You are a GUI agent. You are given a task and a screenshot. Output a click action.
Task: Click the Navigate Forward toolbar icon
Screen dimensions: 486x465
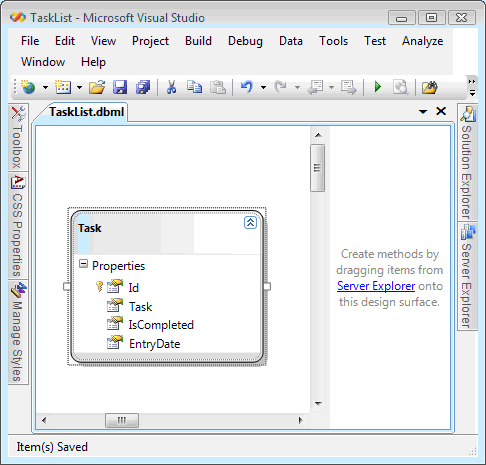click(x=349, y=87)
